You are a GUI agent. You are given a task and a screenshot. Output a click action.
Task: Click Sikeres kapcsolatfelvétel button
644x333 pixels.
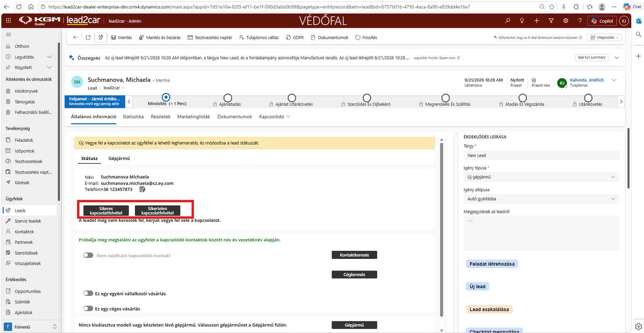point(106,211)
